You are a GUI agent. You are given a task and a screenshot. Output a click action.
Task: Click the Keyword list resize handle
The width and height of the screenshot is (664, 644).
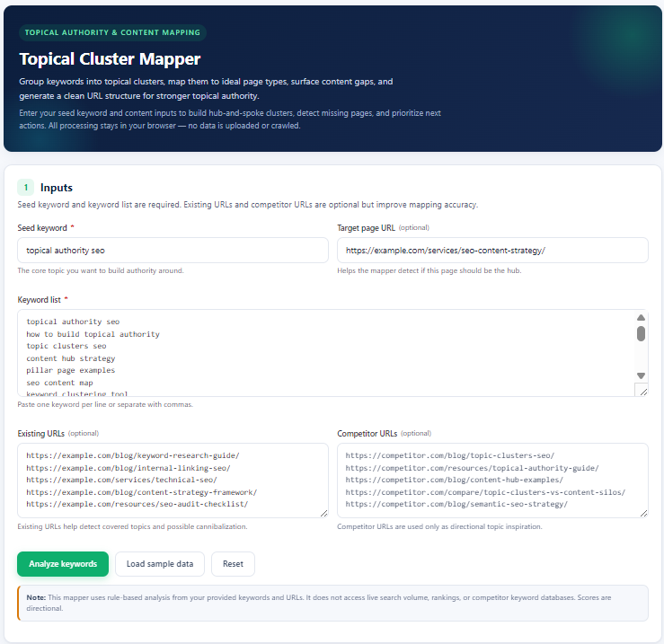pyautogui.click(x=643, y=393)
